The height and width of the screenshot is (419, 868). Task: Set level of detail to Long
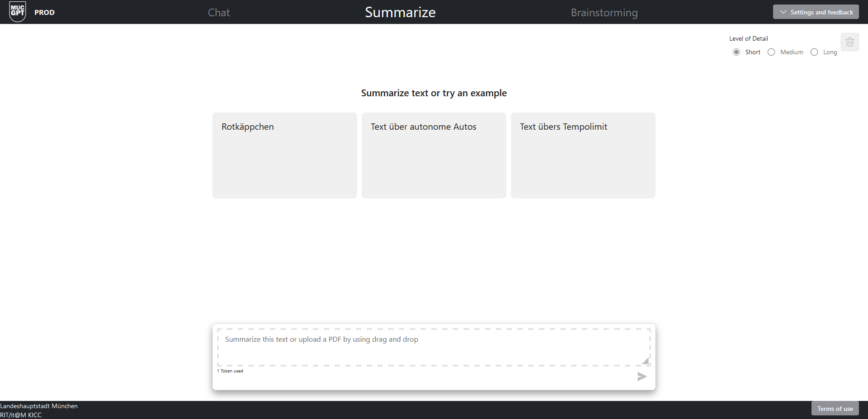tap(814, 52)
